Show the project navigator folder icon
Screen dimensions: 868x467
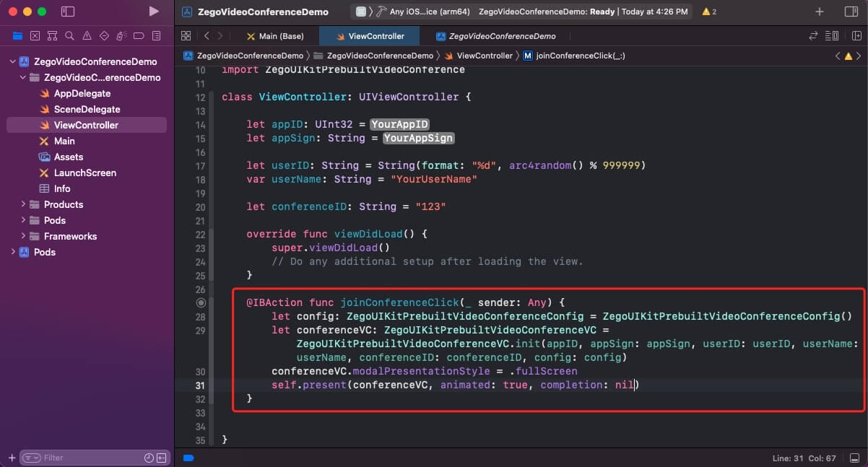[18, 35]
